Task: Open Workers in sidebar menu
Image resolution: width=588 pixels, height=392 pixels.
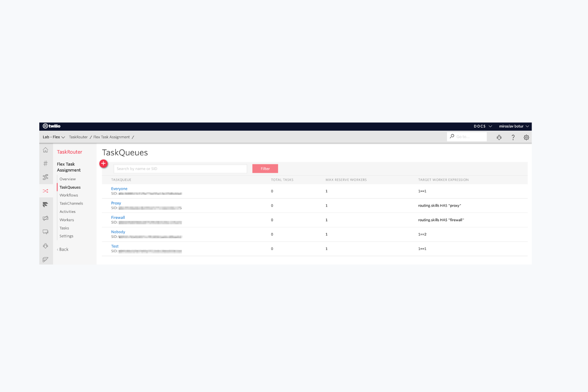Action: pyautogui.click(x=67, y=220)
